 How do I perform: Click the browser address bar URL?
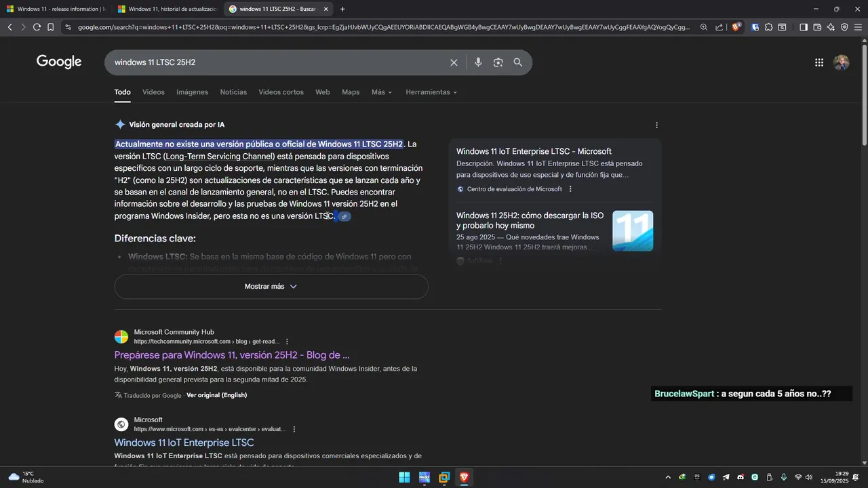tap(383, 27)
